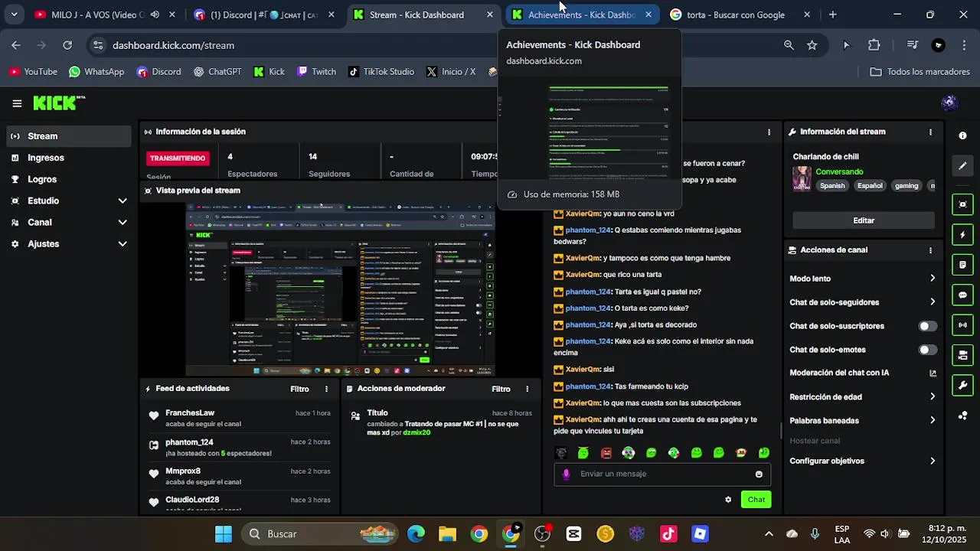The height and width of the screenshot is (551, 980).
Task: Click the purple microphone icon in chat input
Action: 567,474
